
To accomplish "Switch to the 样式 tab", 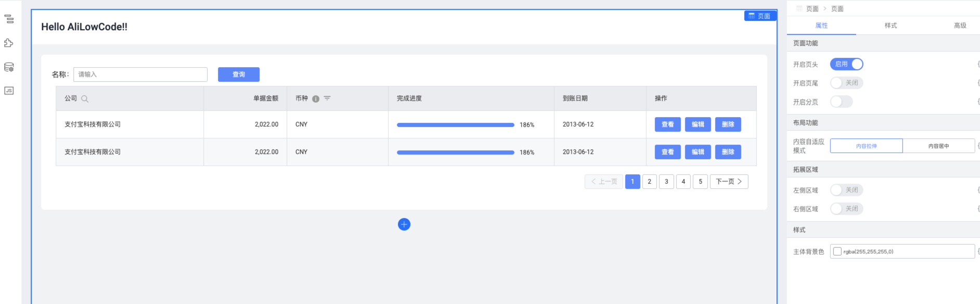I will tap(891, 26).
